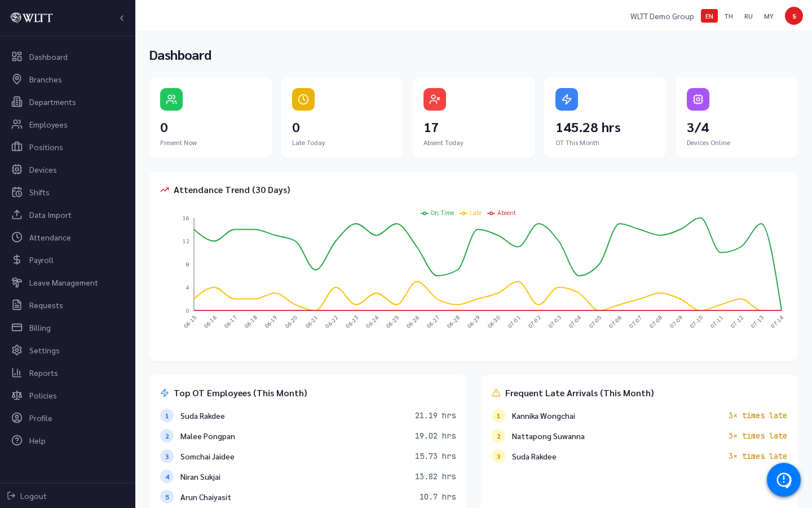Click the 07-01 date label on chart
812x508 pixels.
pos(514,322)
